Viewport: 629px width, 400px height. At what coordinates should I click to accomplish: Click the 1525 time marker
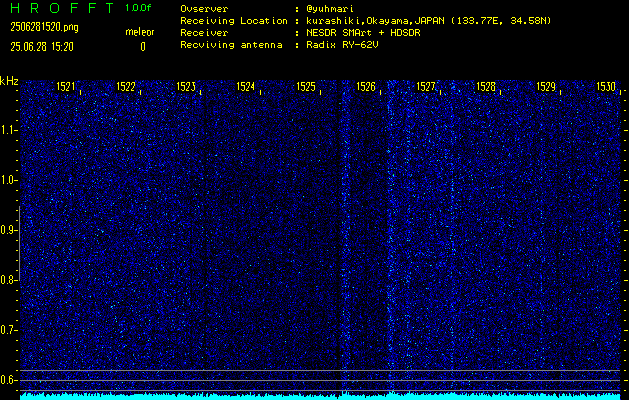tap(306, 86)
